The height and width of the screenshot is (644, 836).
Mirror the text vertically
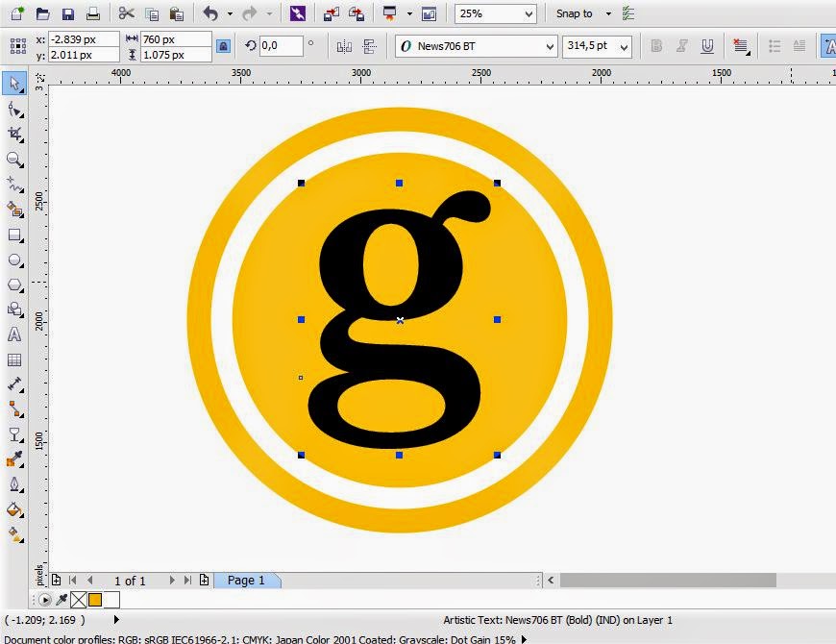369,46
